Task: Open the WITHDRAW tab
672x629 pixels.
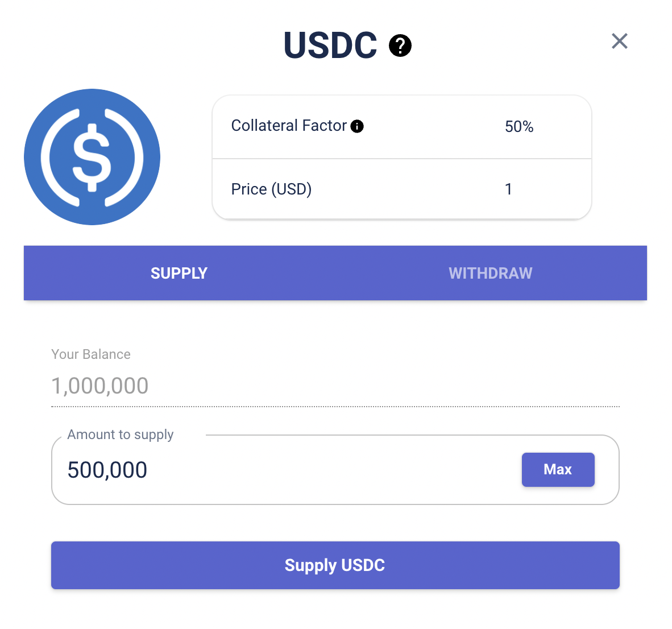Action: [x=490, y=273]
